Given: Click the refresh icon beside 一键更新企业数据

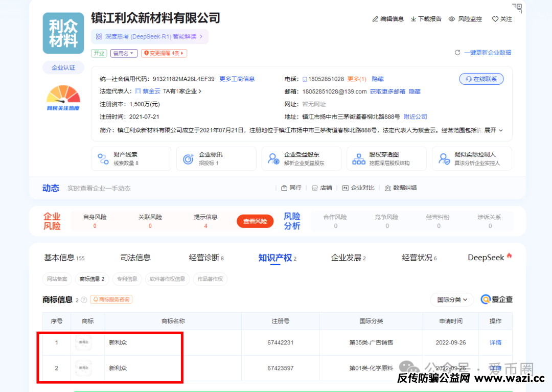Looking at the screenshot, I should coord(457,53).
